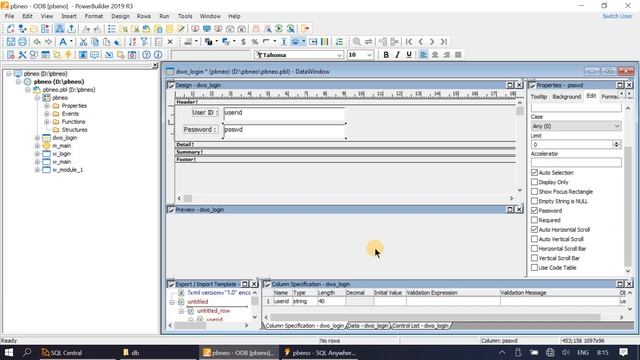
Task: Open pbneo - SQL Anywhere taskbar item
Action: tap(320, 353)
